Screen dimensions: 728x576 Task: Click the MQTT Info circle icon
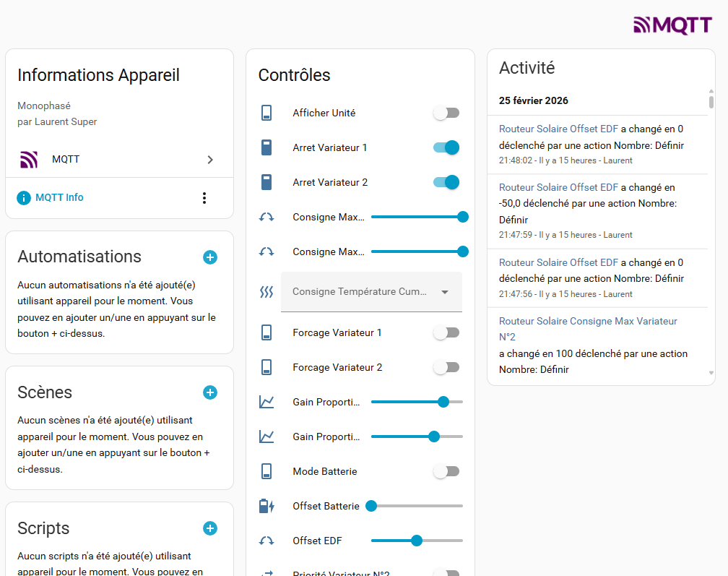click(24, 198)
